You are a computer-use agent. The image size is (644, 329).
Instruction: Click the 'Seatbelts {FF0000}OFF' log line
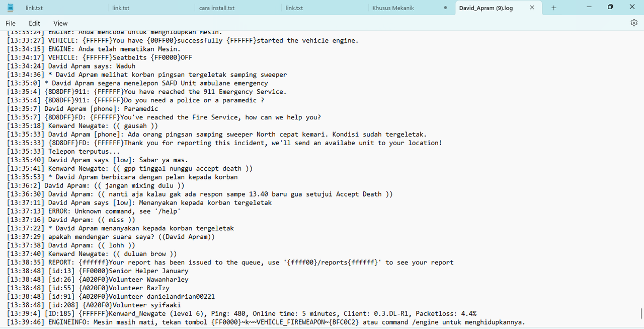100,57
